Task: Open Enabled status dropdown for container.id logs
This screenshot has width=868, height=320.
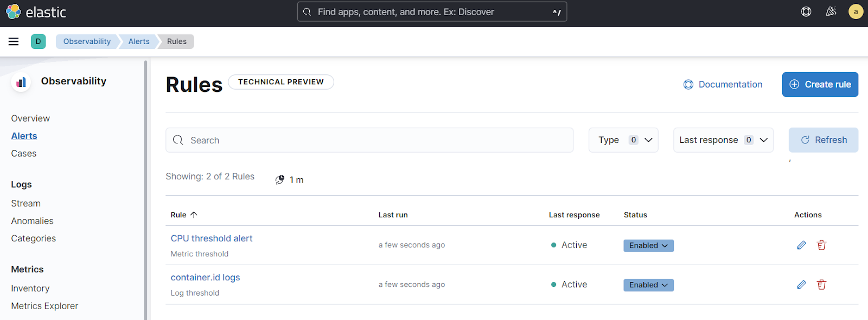Action: coord(648,285)
